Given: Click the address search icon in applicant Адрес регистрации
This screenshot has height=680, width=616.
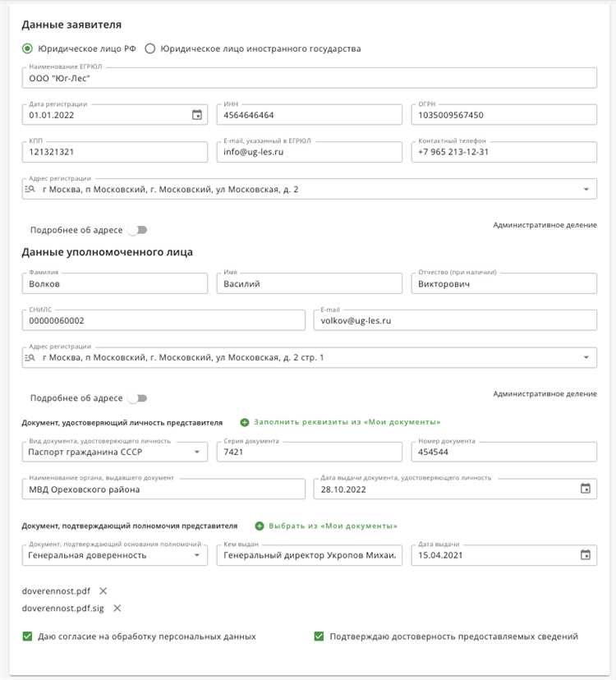Looking at the screenshot, I should point(30,188).
